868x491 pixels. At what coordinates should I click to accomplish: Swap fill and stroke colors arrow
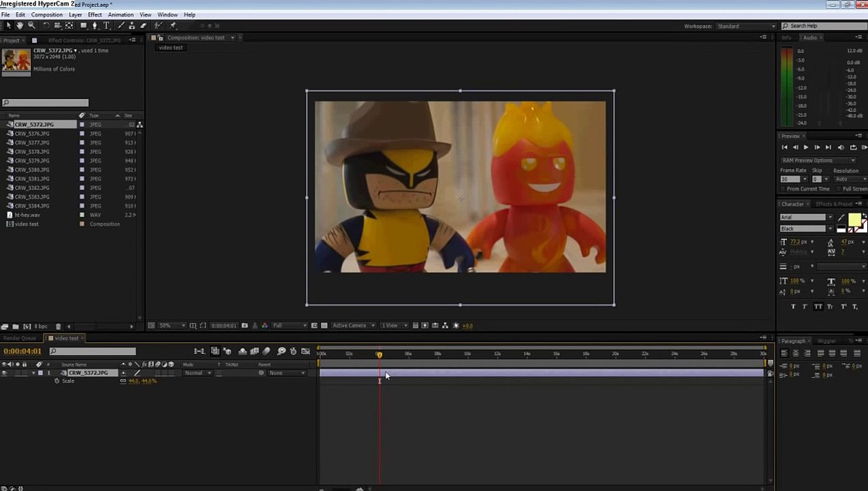865,215
